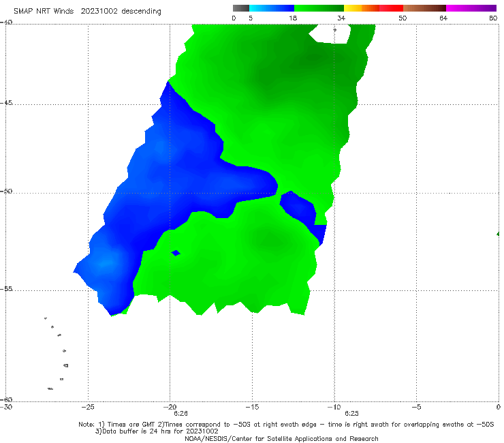Click the swath time label '6:26'
Screen dimensions: 504x443
180,414
